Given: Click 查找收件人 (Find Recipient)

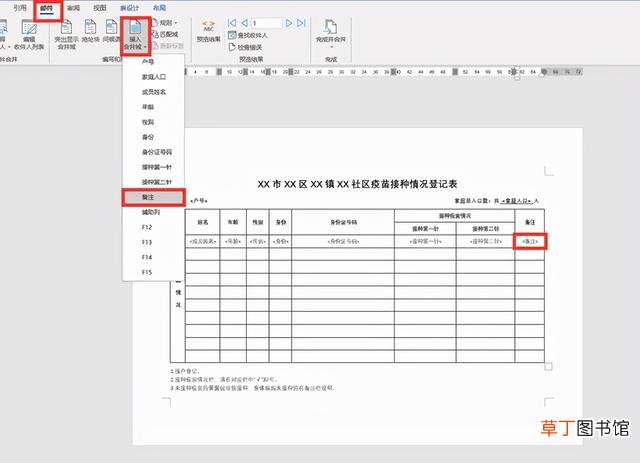Looking at the screenshot, I should click(x=248, y=36).
